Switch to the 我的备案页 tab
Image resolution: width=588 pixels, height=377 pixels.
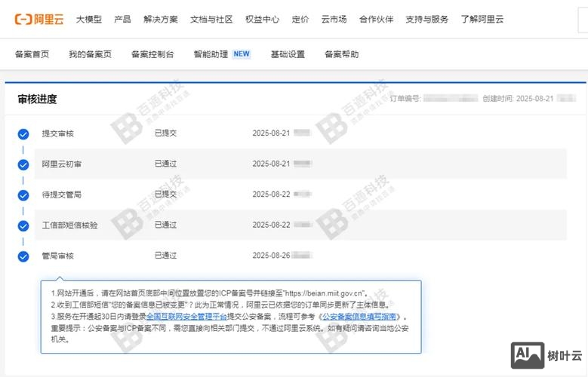tap(90, 54)
